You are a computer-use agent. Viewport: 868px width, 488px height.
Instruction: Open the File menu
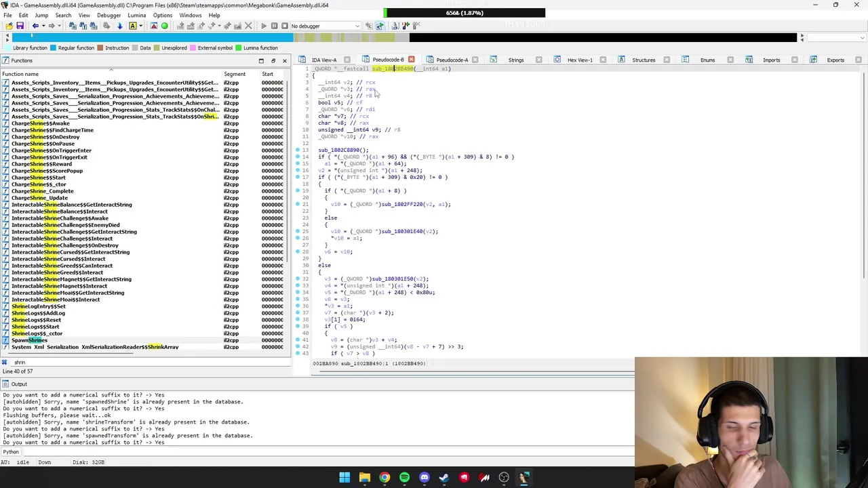click(x=7, y=15)
